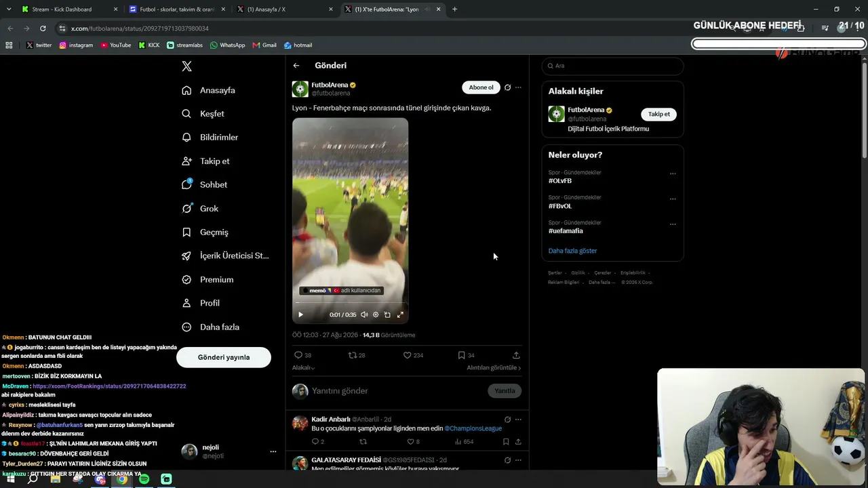
Task: Switch to Anasayfa / X browser tab
Action: point(283,9)
